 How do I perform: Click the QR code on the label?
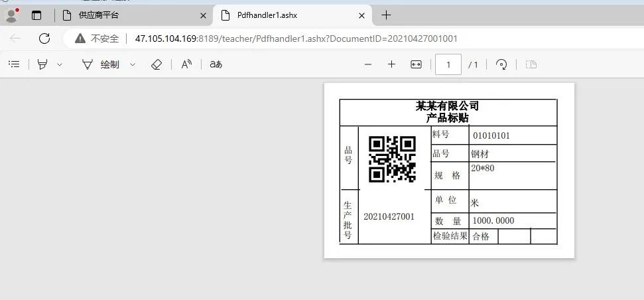click(392, 159)
